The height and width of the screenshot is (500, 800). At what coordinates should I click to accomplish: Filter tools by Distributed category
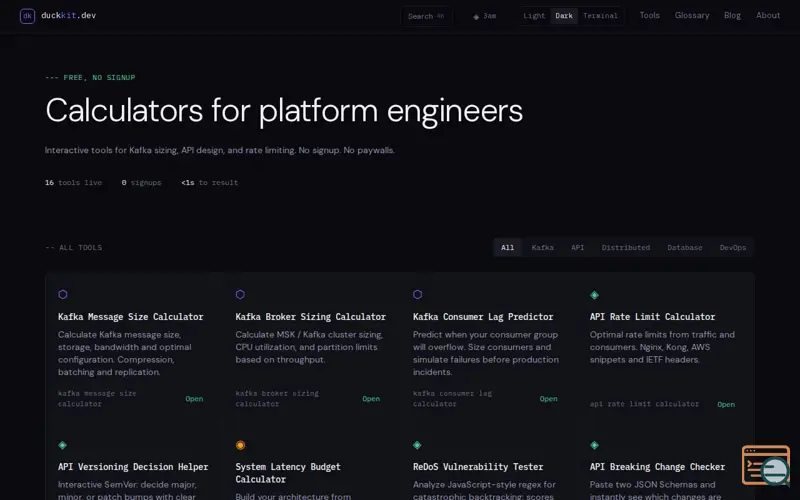626,247
